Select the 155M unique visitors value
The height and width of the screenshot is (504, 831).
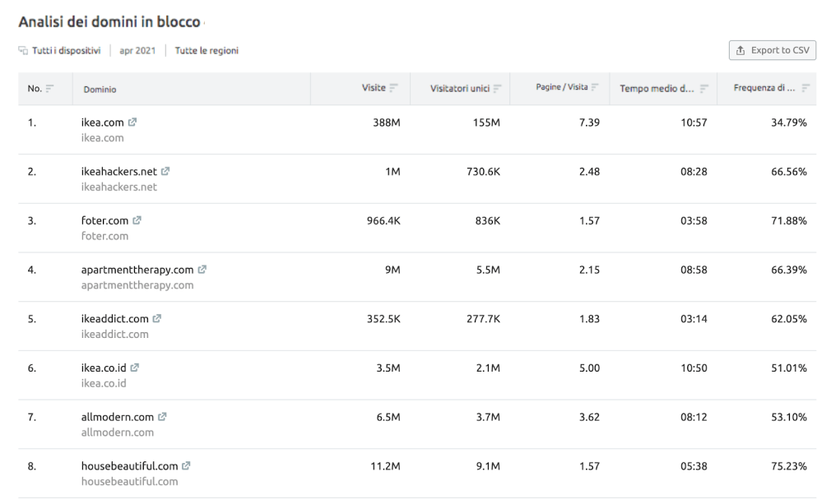click(486, 123)
